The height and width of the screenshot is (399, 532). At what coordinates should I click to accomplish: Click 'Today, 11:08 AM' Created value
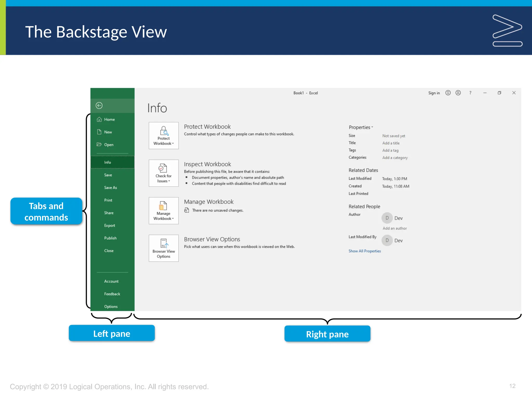coord(395,186)
